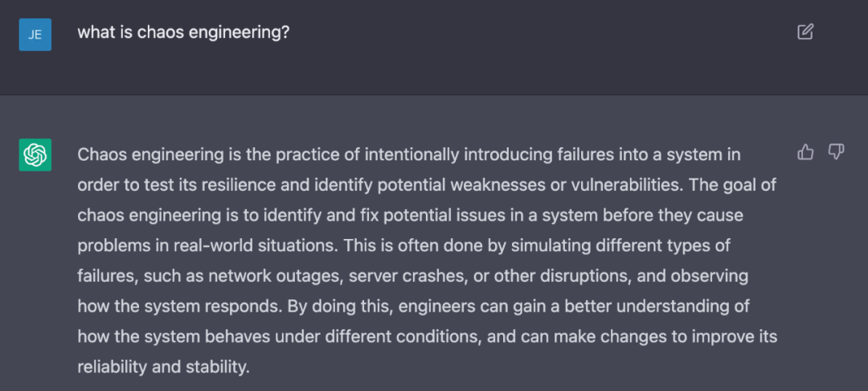Click the ChatGPT logo avatar
The image size is (868, 391).
click(x=35, y=154)
